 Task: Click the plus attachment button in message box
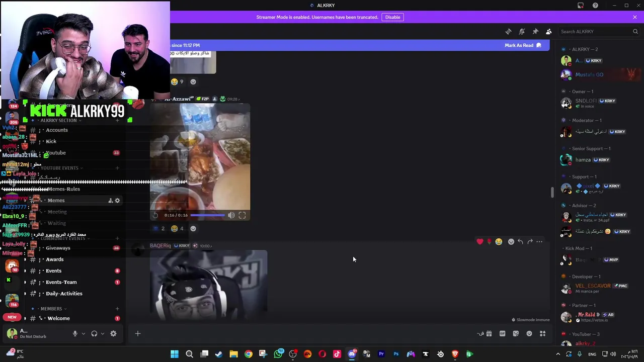(x=137, y=333)
